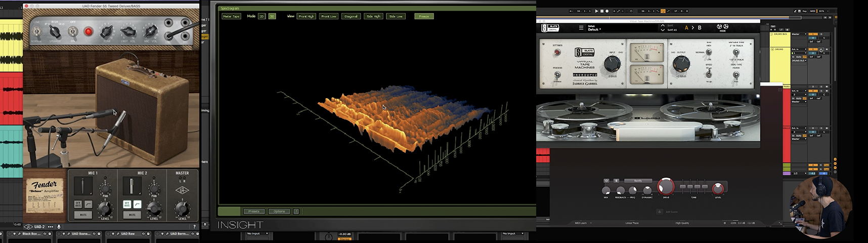This screenshot has width=868, height=243.
Task: Select A compare slot in Slate plugin
Action: pos(686,28)
